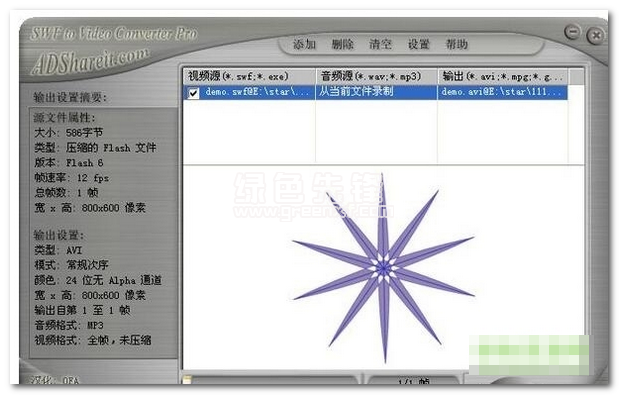Select the demo.avi@E:\star output cell
The height and width of the screenshot is (395, 619).
[503, 92]
